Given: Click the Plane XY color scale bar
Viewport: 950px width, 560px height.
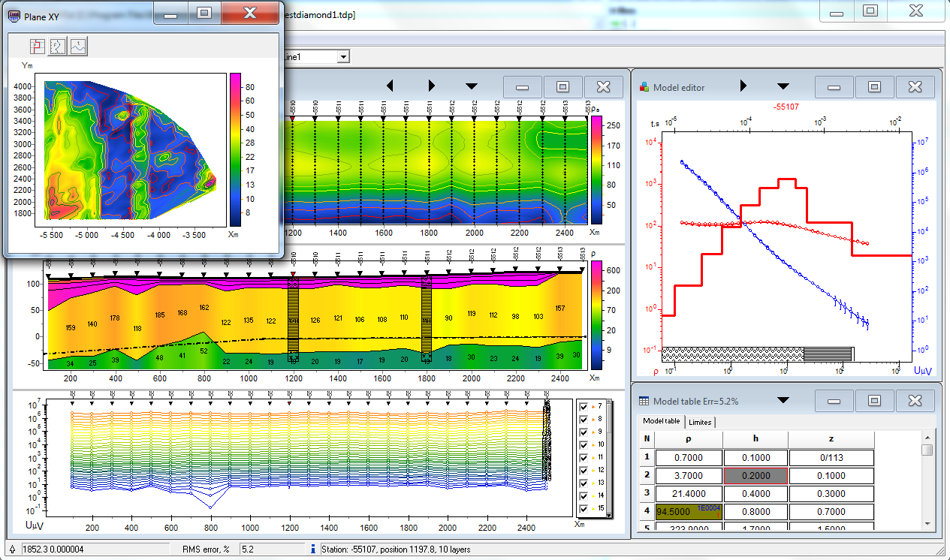Looking at the screenshot, I should pos(235,149).
